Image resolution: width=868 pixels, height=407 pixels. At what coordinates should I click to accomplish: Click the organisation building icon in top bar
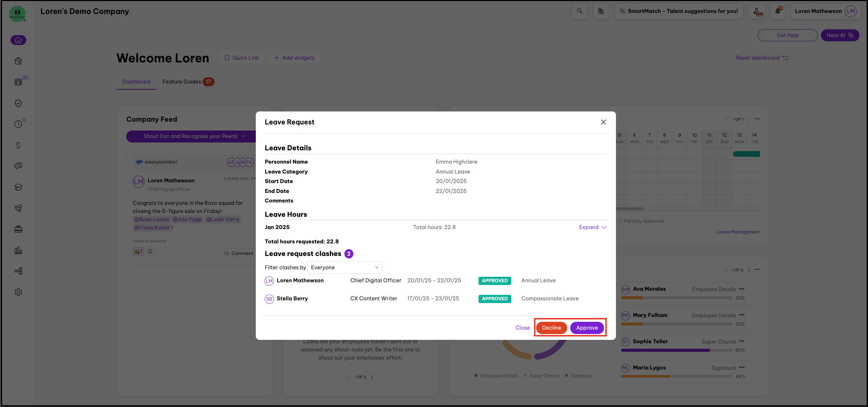[601, 11]
